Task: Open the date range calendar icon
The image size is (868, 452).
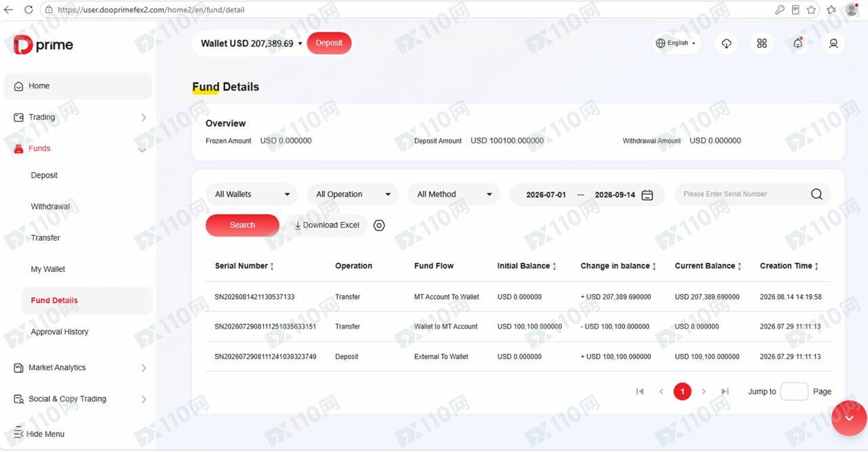Action: 647,194
